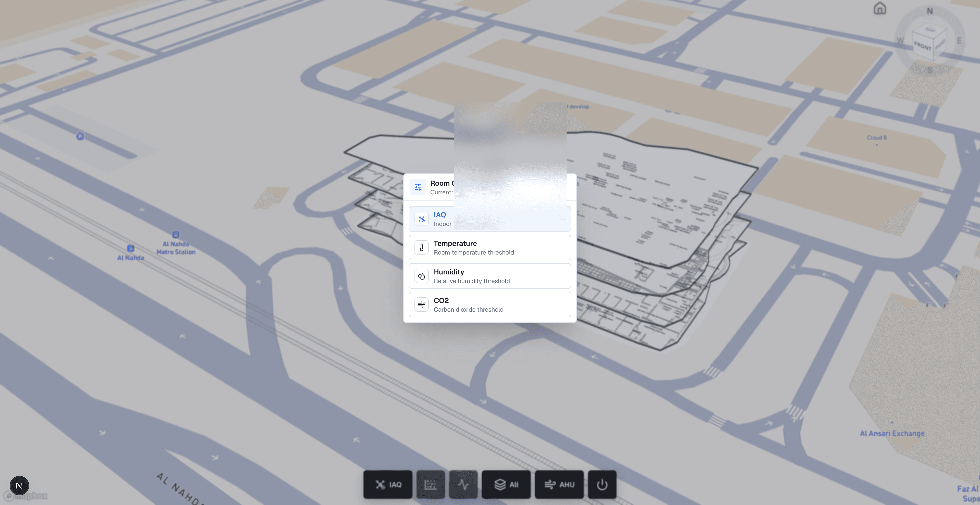The height and width of the screenshot is (505, 980).
Task: Choose the Temperature threshold option
Action: pyautogui.click(x=490, y=248)
